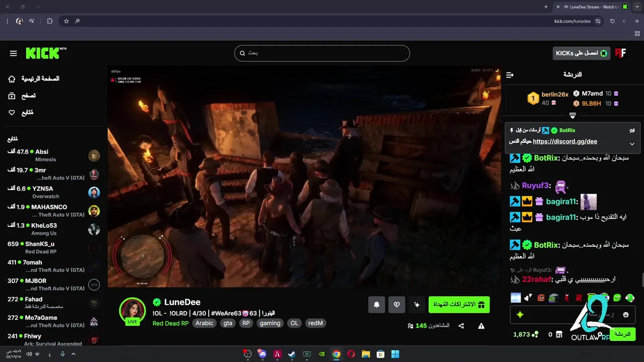Open the channel points shop icon
644x362 pixels.
[x=559, y=334]
